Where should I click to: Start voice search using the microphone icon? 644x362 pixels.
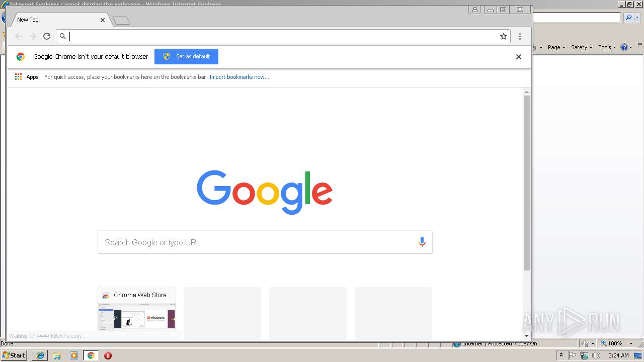coord(422,242)
